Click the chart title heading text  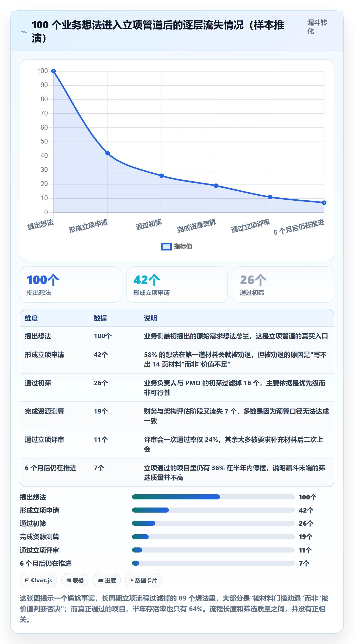coord(158,32)
